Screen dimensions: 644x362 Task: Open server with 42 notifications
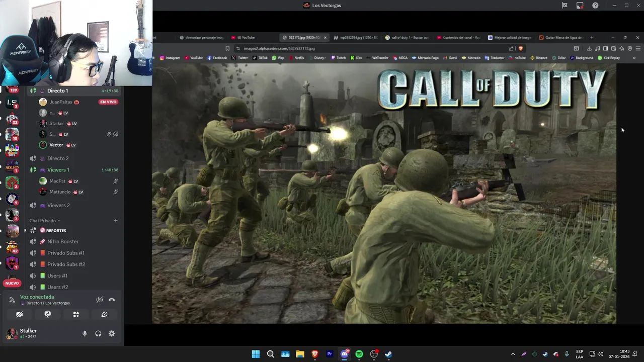tap(12, 247)
